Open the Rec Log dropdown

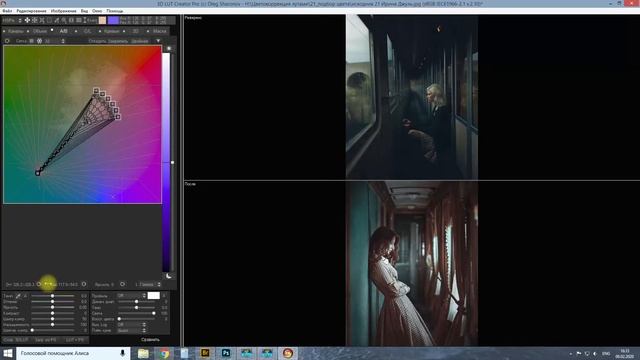tap(131, 324)
